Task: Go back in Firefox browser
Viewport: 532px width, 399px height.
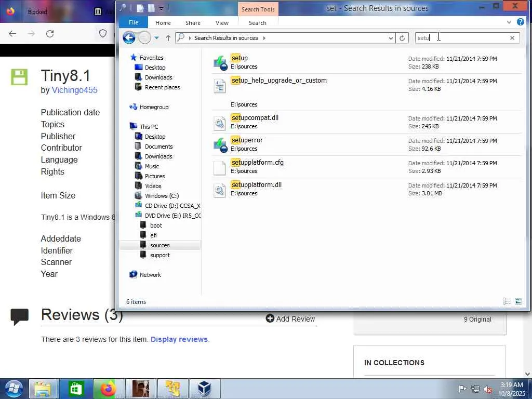Action: coord(12,34)
